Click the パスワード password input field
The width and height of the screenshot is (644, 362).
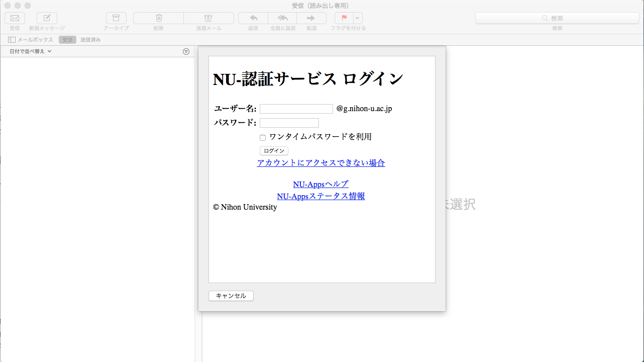289,123
